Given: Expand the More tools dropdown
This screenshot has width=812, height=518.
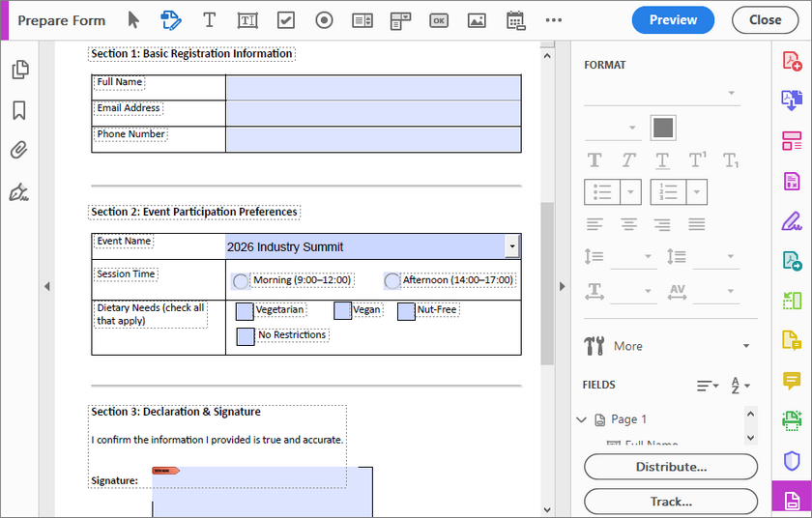Looking at the screenshot, I should point(746,346).
